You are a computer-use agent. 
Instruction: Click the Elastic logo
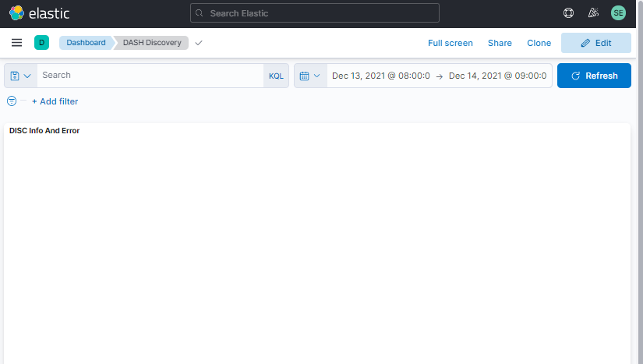pyautogui.click(x=39, y=13)
